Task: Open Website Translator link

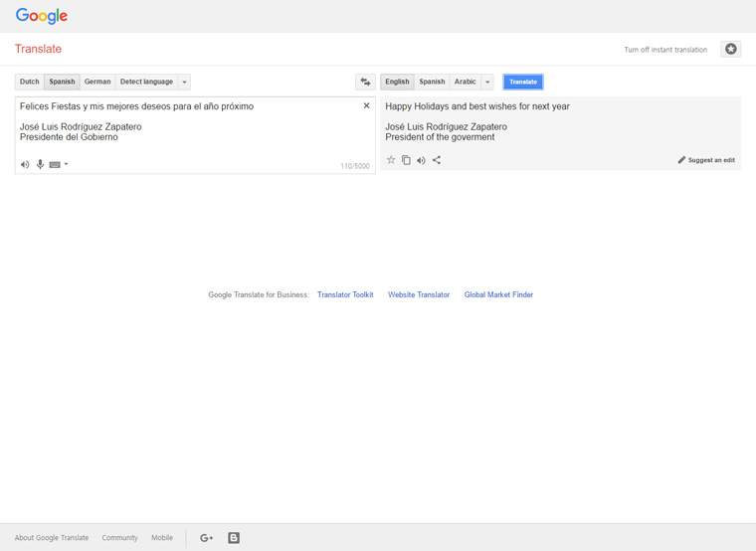Action: tap(419, 294)
